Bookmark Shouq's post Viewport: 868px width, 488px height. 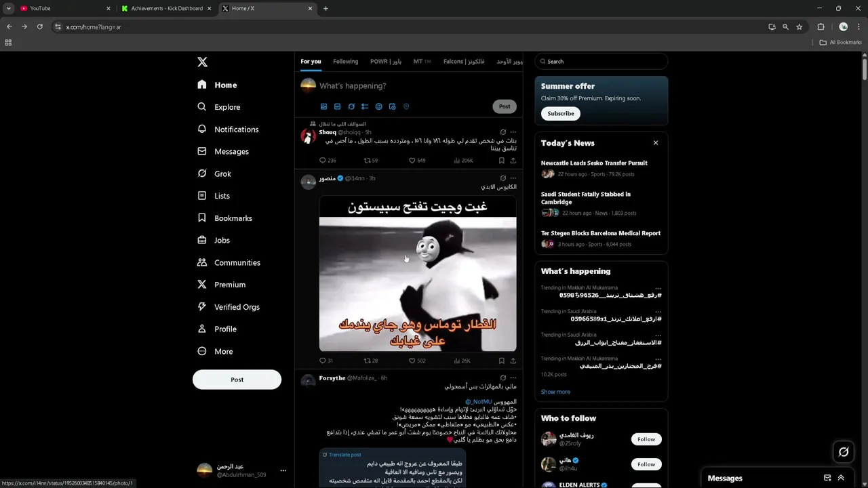501,161
